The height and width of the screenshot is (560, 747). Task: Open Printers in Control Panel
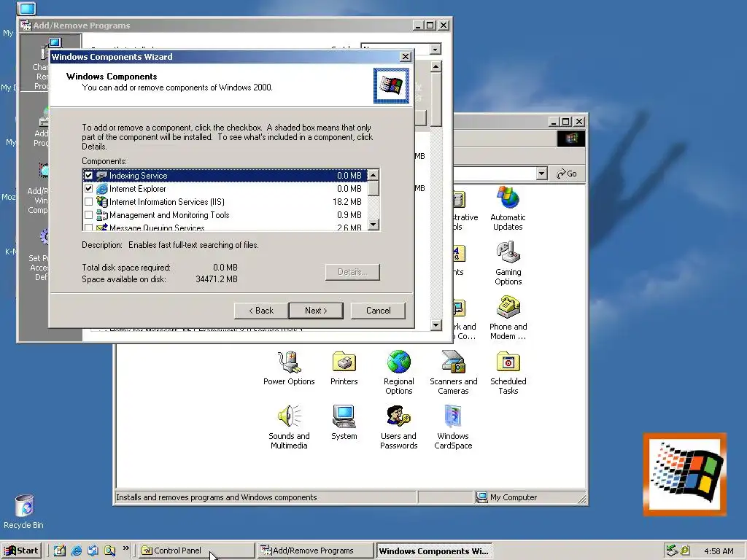(344, 367)
